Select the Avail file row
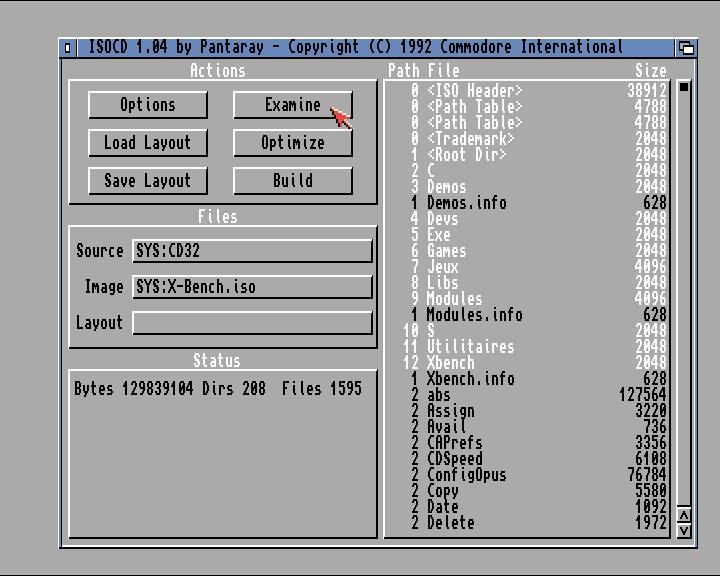720x576 pixels. pos(527,427)
